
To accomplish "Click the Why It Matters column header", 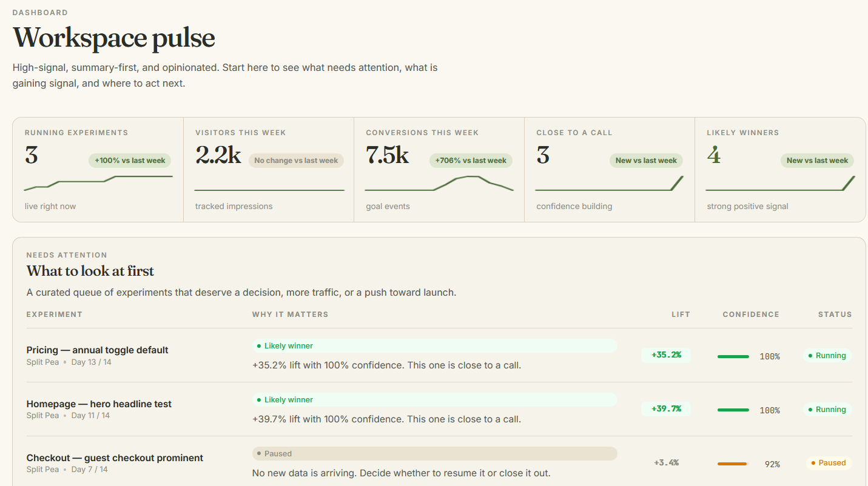I will (290, 315).
